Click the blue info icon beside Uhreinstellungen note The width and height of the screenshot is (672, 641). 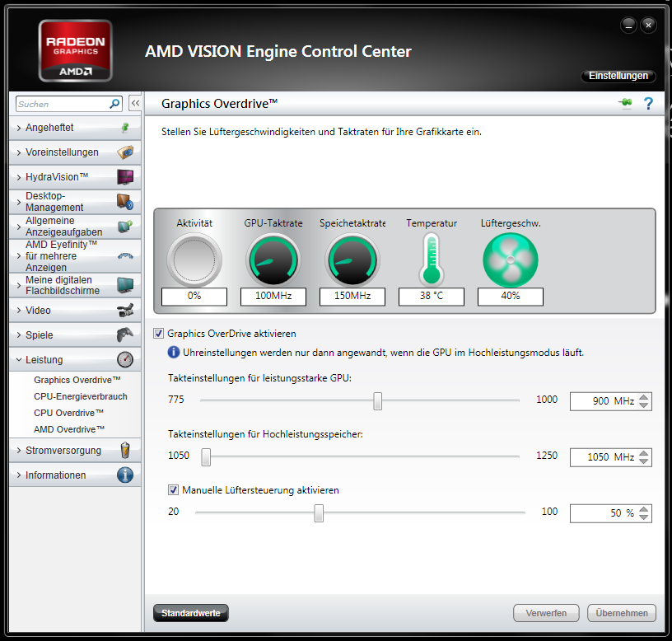point(173,353)
